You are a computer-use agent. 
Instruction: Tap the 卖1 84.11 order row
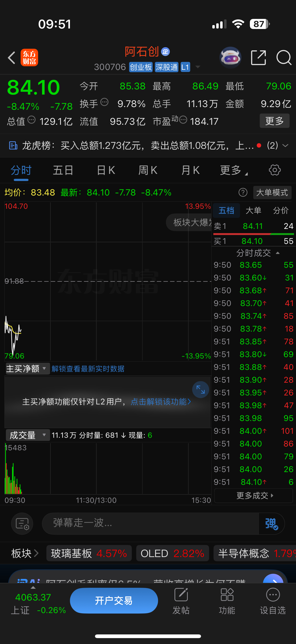point(254,226)
